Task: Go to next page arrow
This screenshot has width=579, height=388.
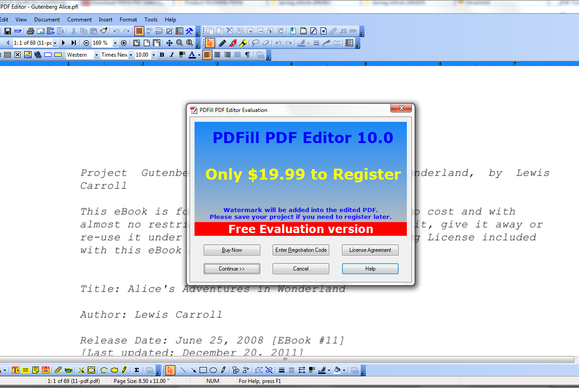Action: [x=63, y=43]
